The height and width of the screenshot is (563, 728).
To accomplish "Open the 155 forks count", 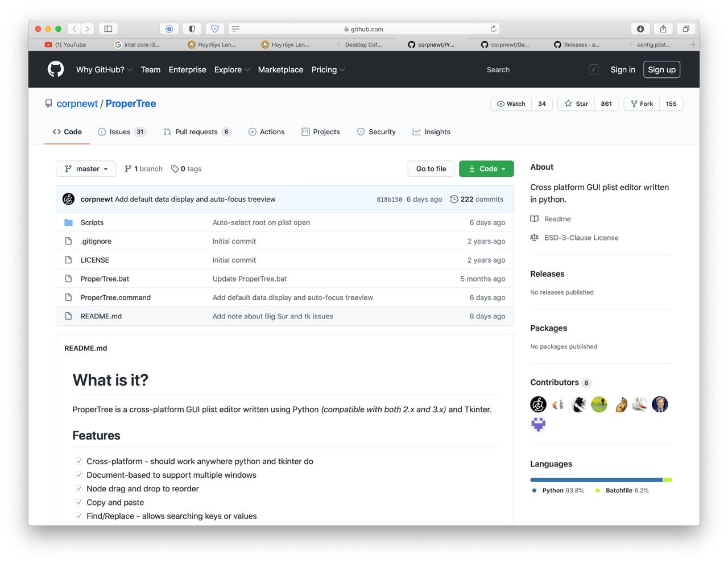I will coord(671,104).
